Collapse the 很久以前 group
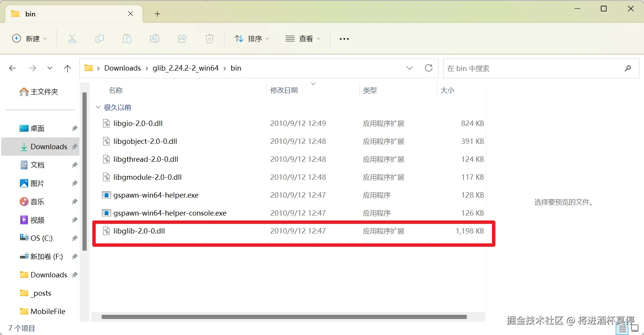Image resolution: width=644 pixels, height=335 pixels. (98, 107)
